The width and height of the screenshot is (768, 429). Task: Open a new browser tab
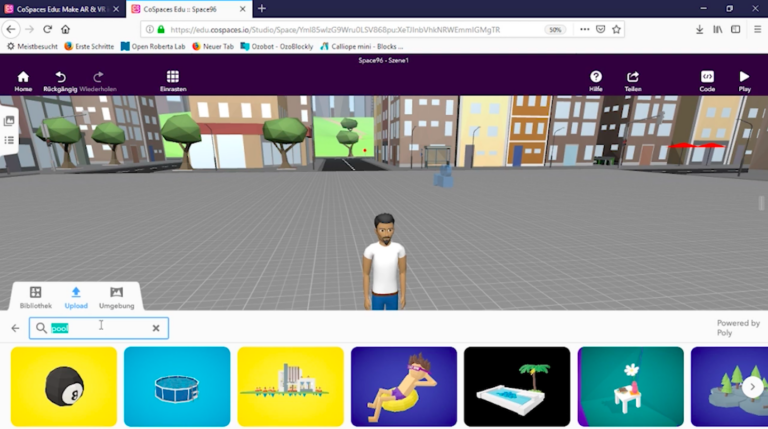(262, 8)
